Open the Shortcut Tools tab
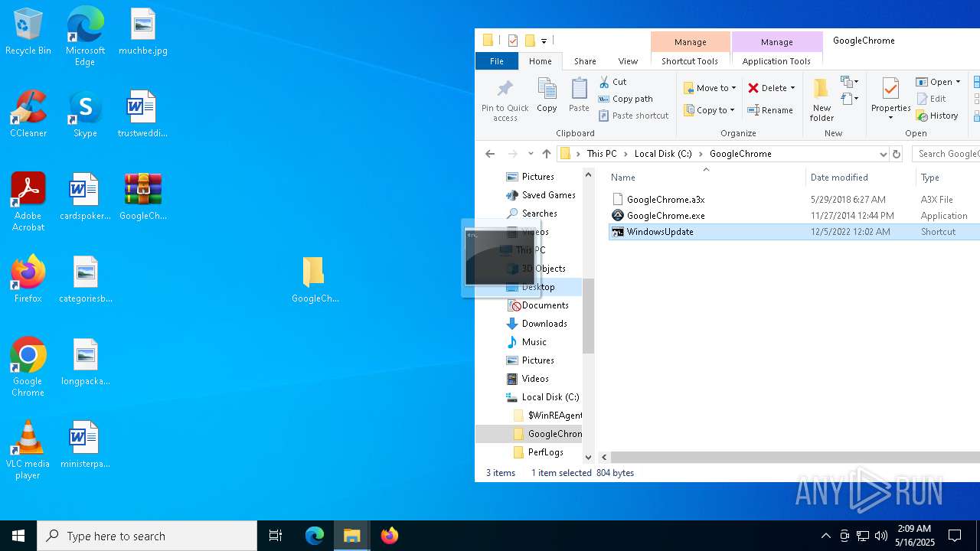 [x=690, y=61]
